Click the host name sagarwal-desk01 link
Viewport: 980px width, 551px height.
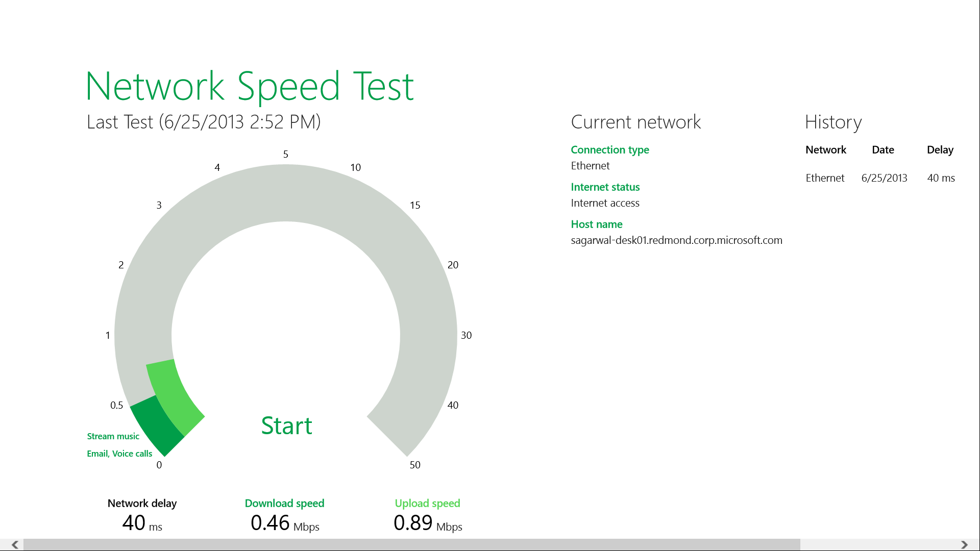pyautogui.click(x=676, y=240)
